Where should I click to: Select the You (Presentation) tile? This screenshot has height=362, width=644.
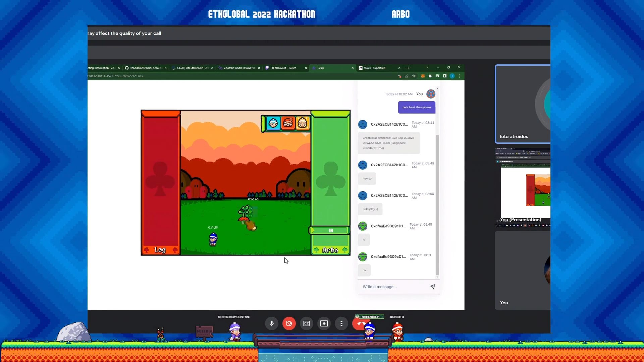523,187
